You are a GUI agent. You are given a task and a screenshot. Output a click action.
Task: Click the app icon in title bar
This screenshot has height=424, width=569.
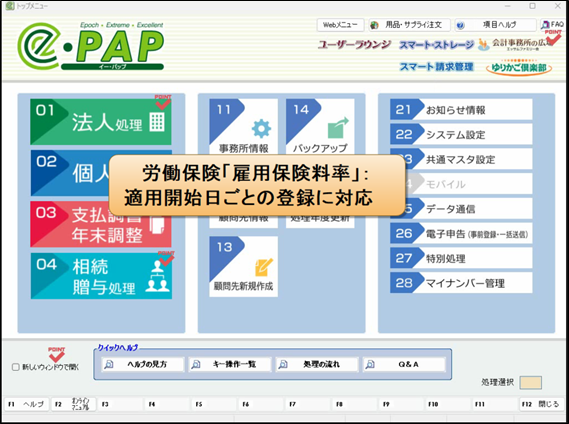pos(10,6)
